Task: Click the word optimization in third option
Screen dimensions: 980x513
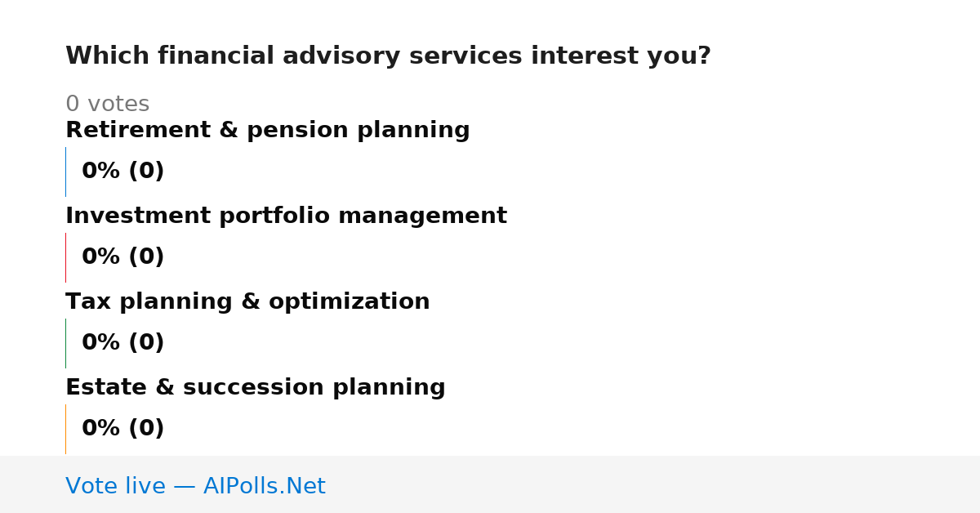Action: (x=349, y=302)
